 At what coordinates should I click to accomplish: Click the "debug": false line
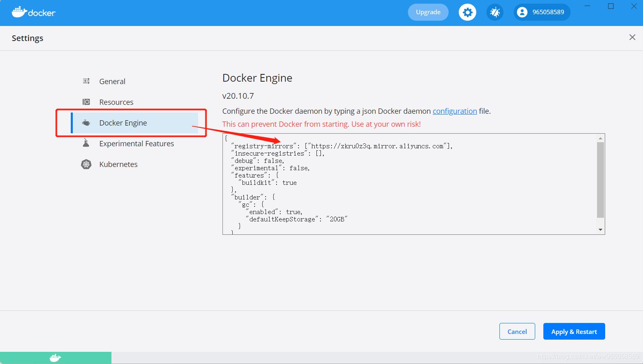point(257,161)
